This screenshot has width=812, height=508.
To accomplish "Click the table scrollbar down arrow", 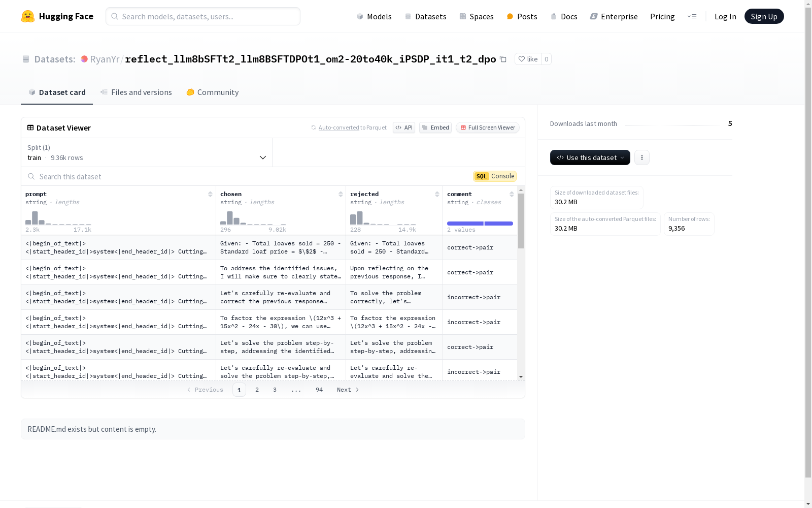I will pos(521,377).
